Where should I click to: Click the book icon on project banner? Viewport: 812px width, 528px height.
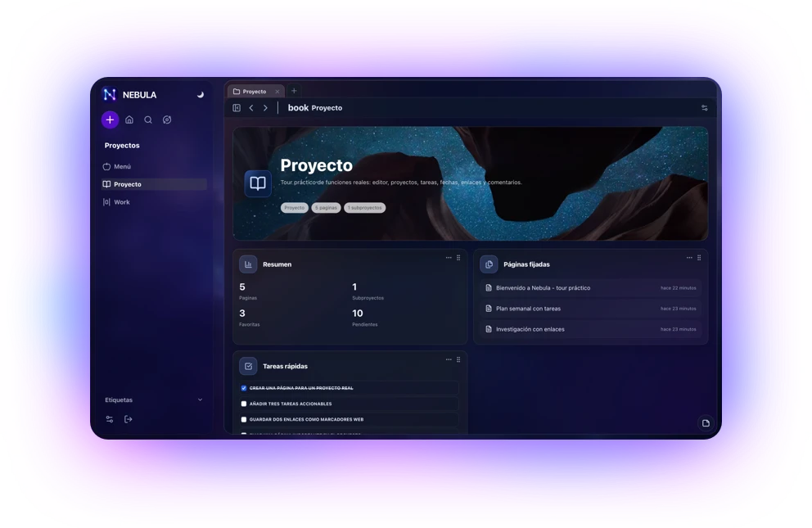coord(258,183)
